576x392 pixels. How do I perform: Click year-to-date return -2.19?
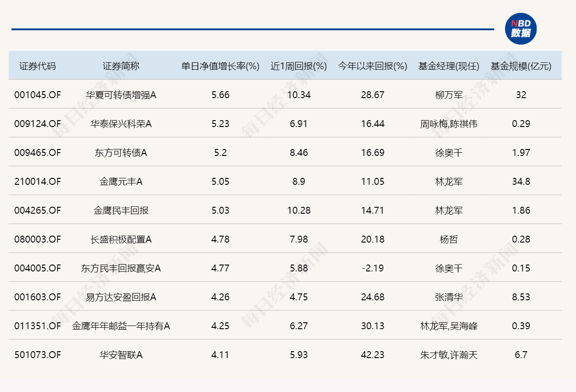[x=373, y=268]
